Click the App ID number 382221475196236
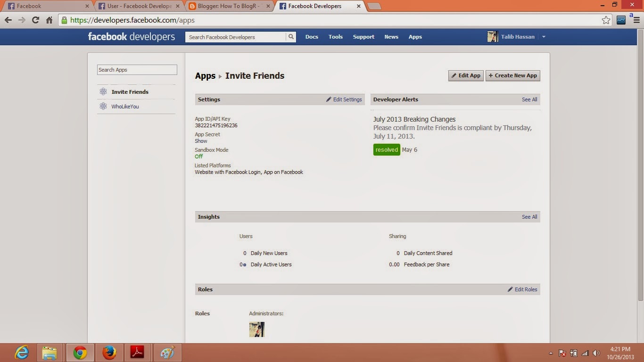This screenshot has height=362, width=644. pos(216,125)
